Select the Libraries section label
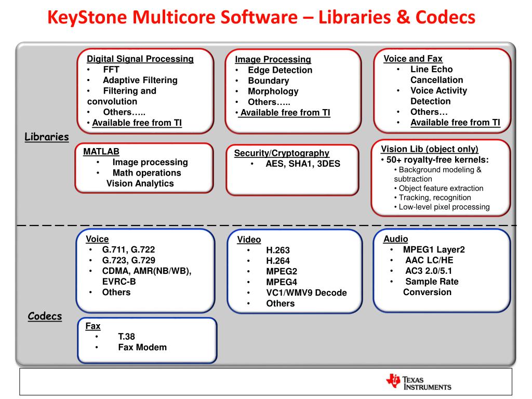Screen dimensions: 532x399 pos(46,137)
